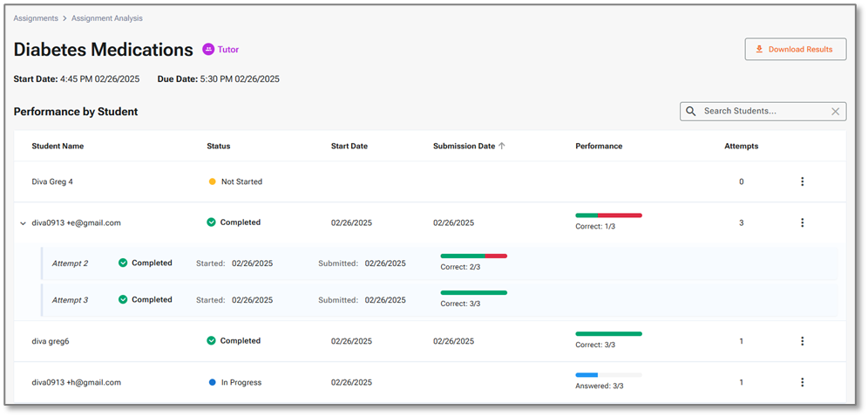Screen dimensions: 868x417
Task: Go to Assignments breadcrumb
Action: (36, 18)
